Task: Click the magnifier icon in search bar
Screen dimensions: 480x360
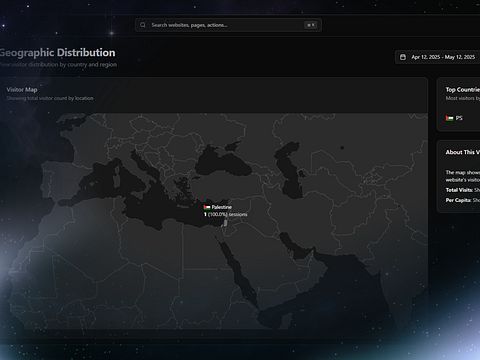Action: [x=143, y=25]
